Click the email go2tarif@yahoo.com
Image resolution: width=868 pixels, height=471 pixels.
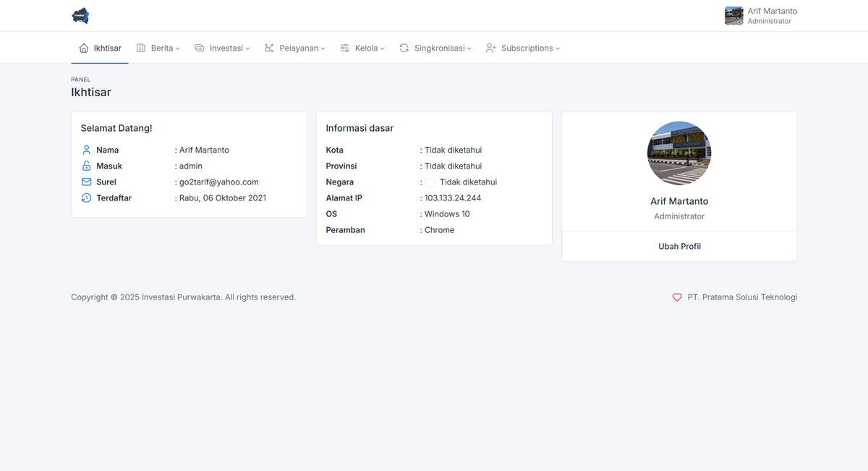[x=219, y=182]
